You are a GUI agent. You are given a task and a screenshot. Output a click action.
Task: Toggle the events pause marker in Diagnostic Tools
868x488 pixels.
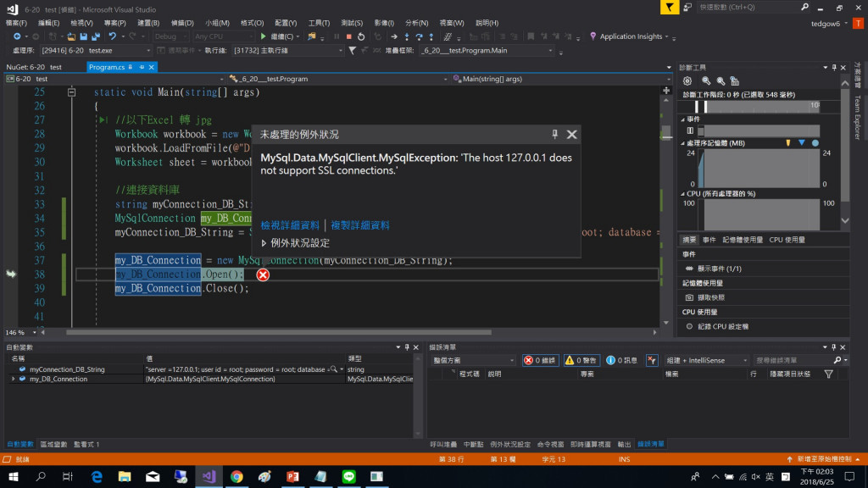[690, 131]
